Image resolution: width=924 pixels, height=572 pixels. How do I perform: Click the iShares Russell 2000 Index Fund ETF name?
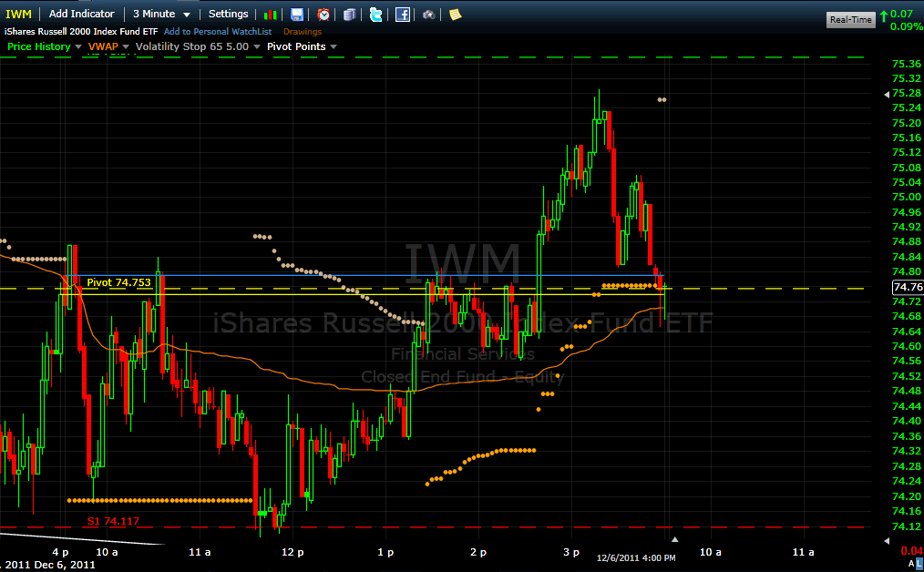pyautogui.click(x=81, y=32)
